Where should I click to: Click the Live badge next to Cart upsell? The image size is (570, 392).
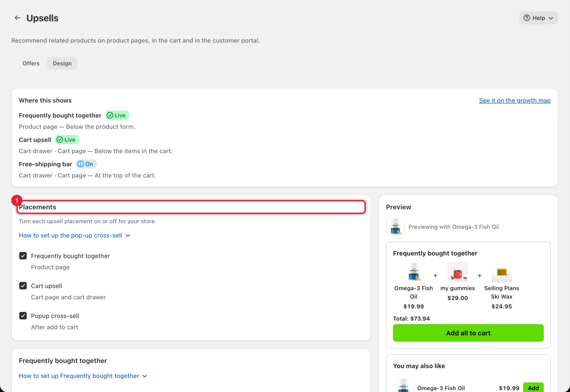click(x=67, y=140)
